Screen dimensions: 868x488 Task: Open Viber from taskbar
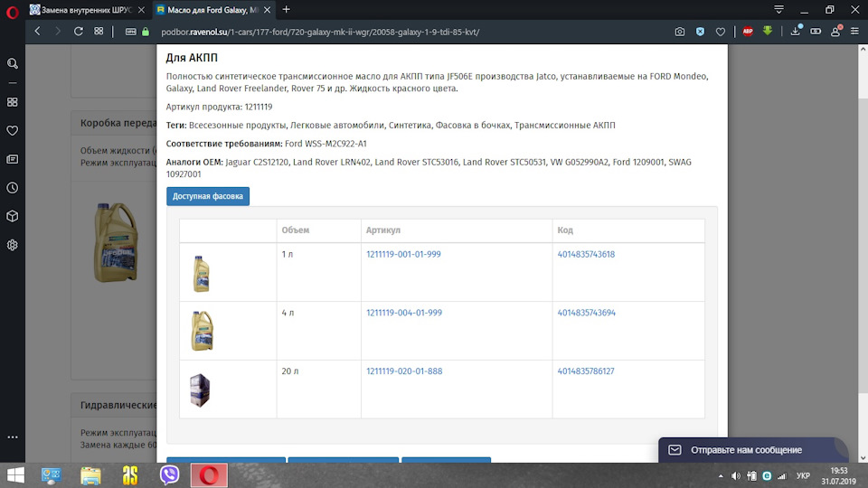[169, 475]
